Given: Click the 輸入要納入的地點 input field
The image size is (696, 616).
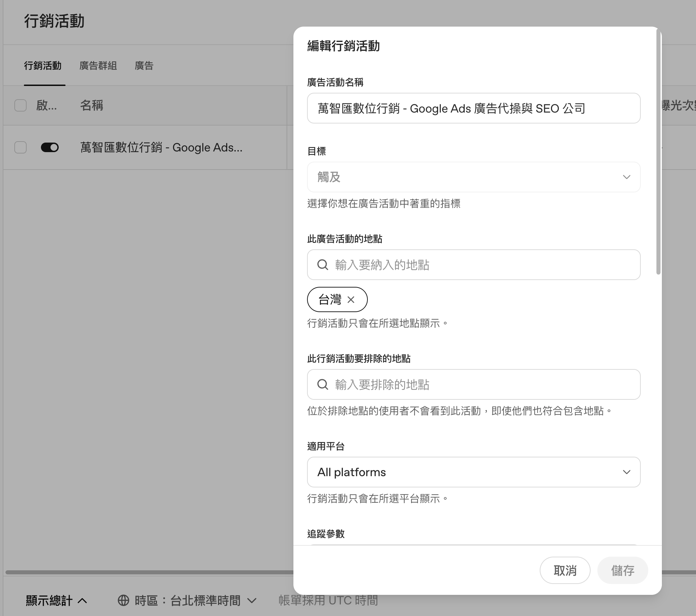Looking at the screenshot, I should click(474, 265).
